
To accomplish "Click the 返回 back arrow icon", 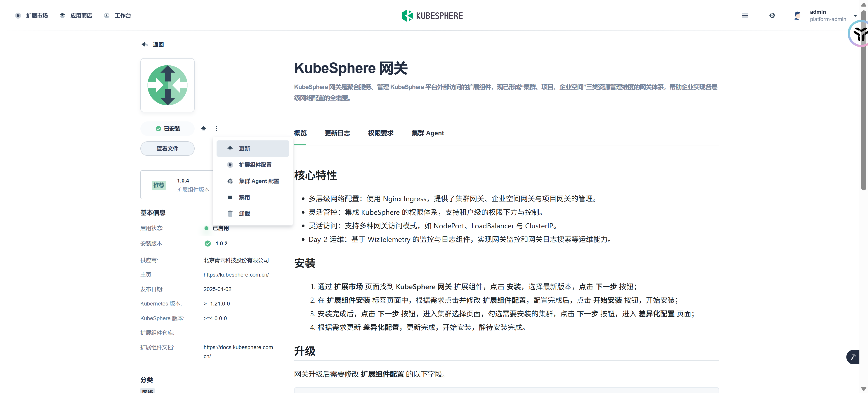I will tap(145, 45).
